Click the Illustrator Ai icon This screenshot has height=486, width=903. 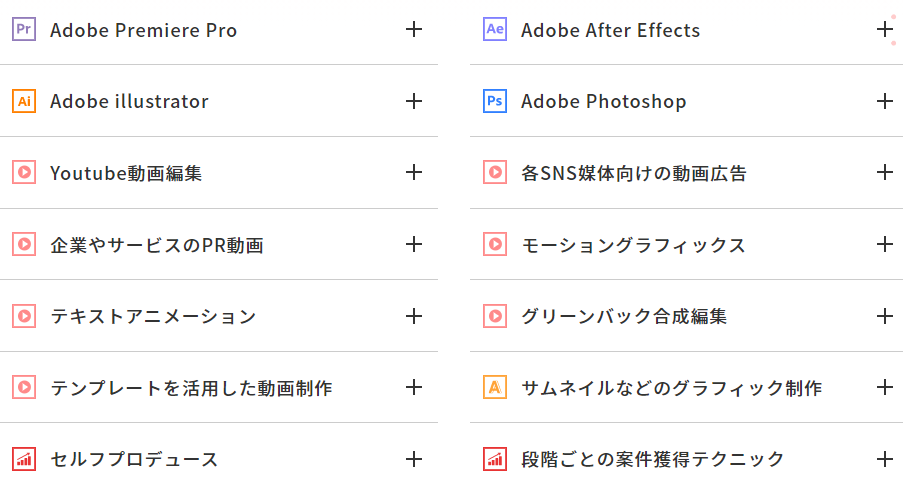pyautogui.click(x=24, y=101)
